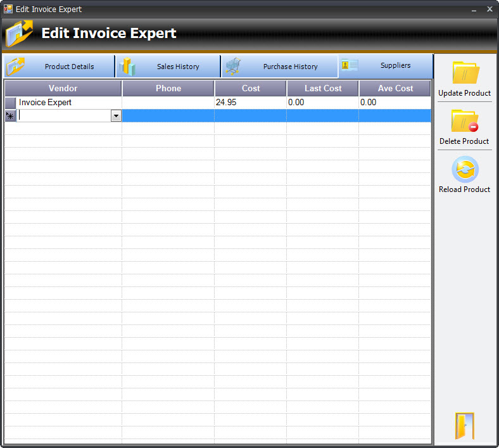Screen dimensions: 499x448
Task: Sort by the Cost column header
Action: [251, 88]
